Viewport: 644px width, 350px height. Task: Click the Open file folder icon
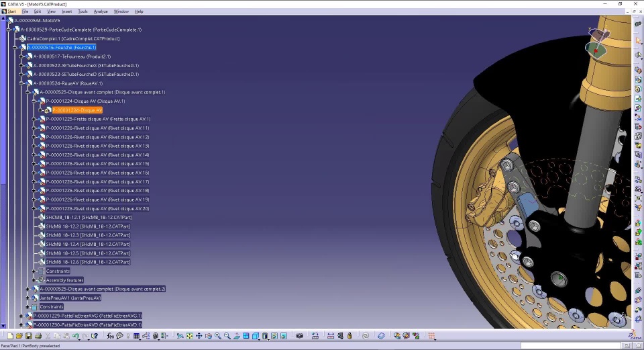[x=19, y=336]
